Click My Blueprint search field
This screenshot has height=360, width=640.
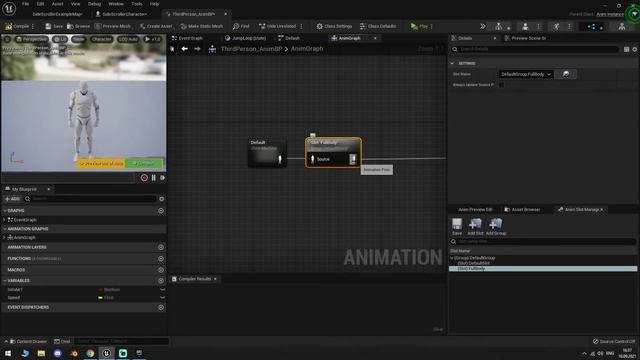coord(90,199)
